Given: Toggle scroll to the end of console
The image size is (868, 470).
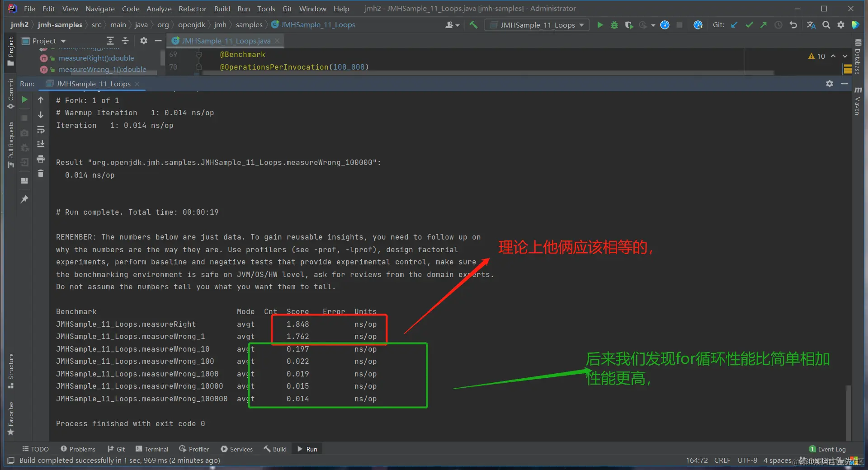Looking at the screenshot, I should (41, 144).
